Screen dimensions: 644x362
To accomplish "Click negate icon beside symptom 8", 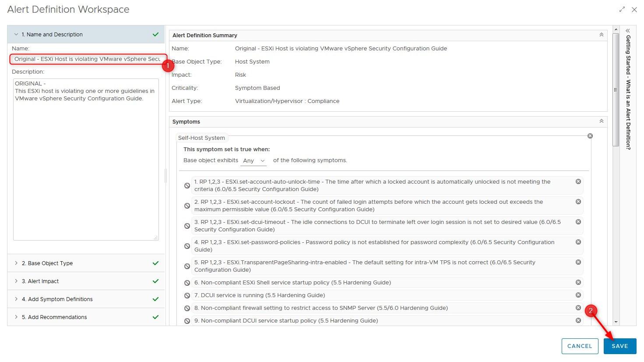I will pyautogui.click(x=187, y=309).
